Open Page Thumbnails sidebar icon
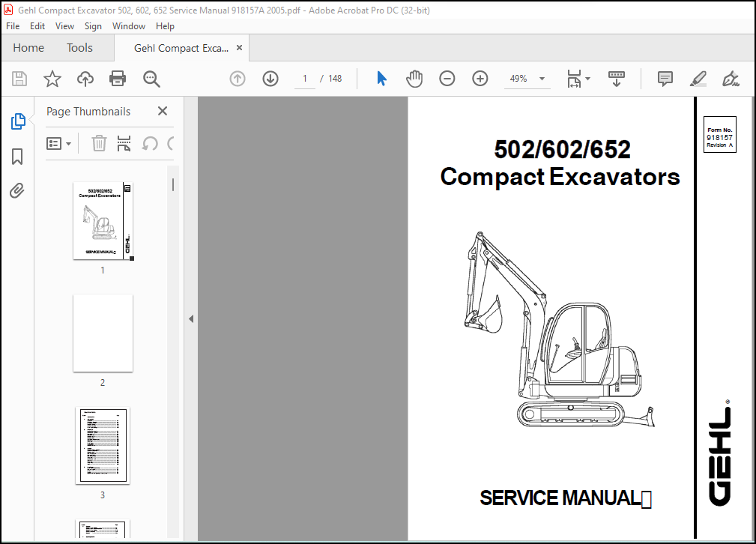The image size is (756, 544). (x=18, y=121)
